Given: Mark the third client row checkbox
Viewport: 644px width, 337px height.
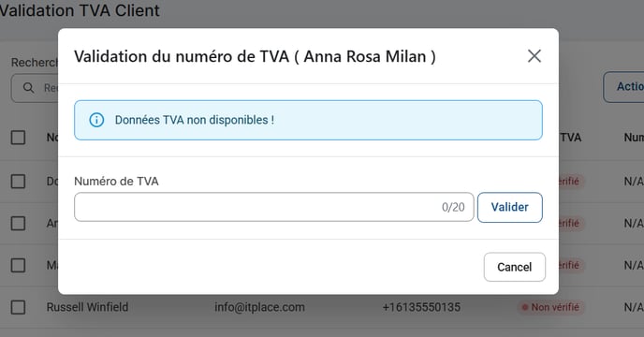Looking at the screenshot, I should pos(18,265).
